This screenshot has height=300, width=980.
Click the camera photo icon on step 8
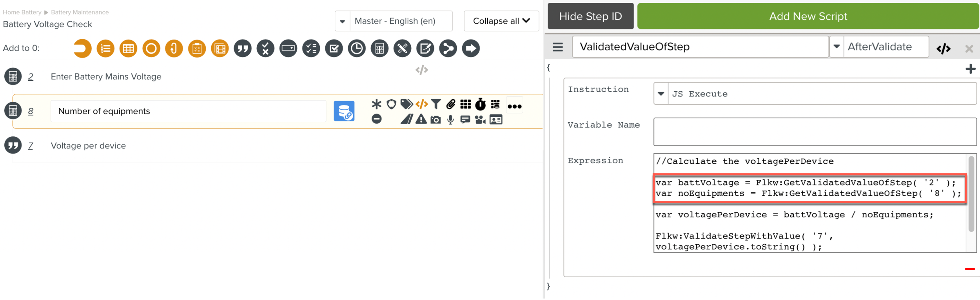click(x=436, y=119)
